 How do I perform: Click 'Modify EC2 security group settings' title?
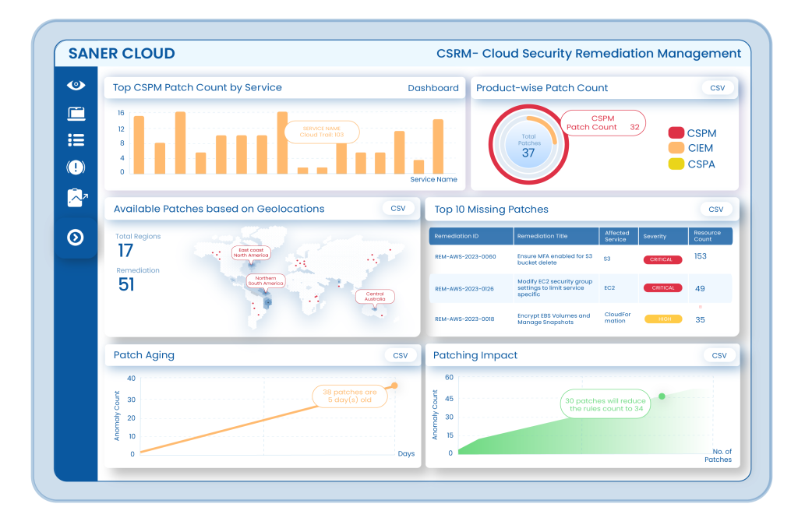pos(555,288)
